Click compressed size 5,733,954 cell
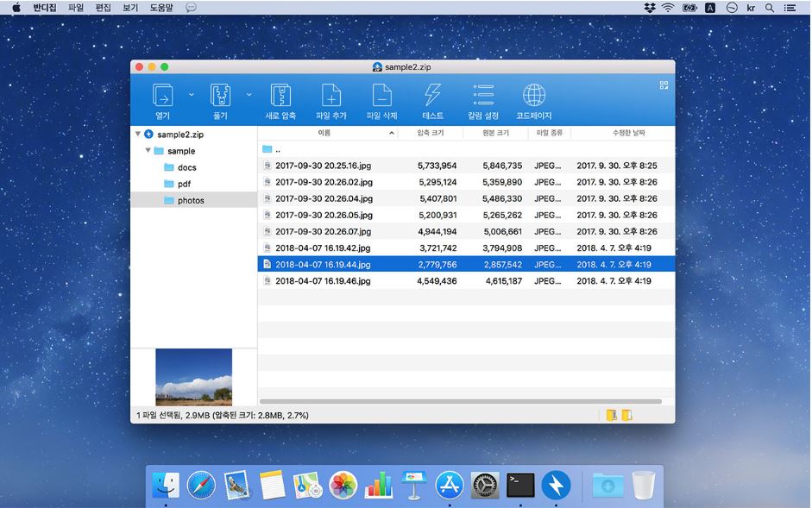This screenshot has height=508, width=812. (x=437, y=166)
